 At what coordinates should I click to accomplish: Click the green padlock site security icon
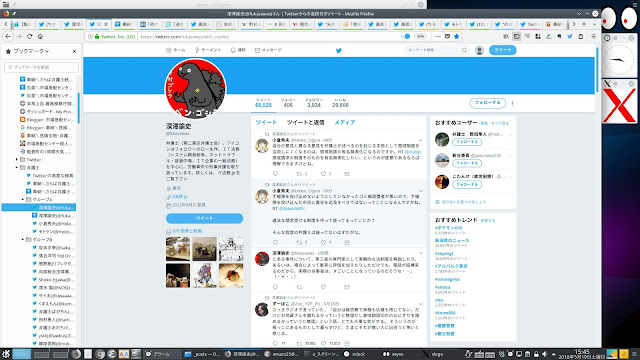97,36
